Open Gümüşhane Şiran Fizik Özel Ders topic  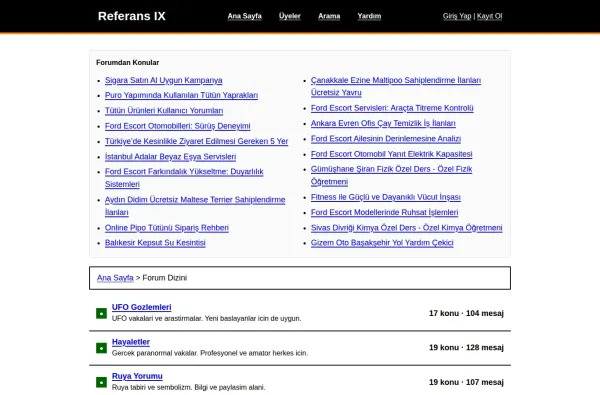391,175
